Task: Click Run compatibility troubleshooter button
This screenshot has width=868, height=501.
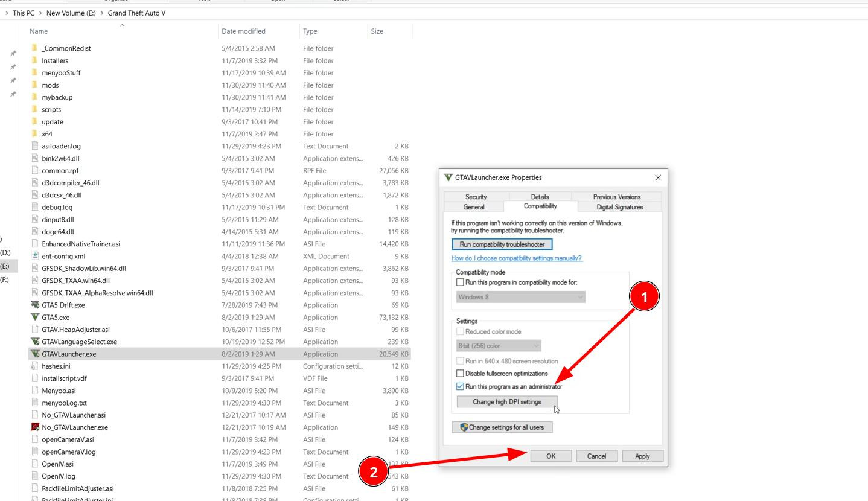Action: [502, 244]
